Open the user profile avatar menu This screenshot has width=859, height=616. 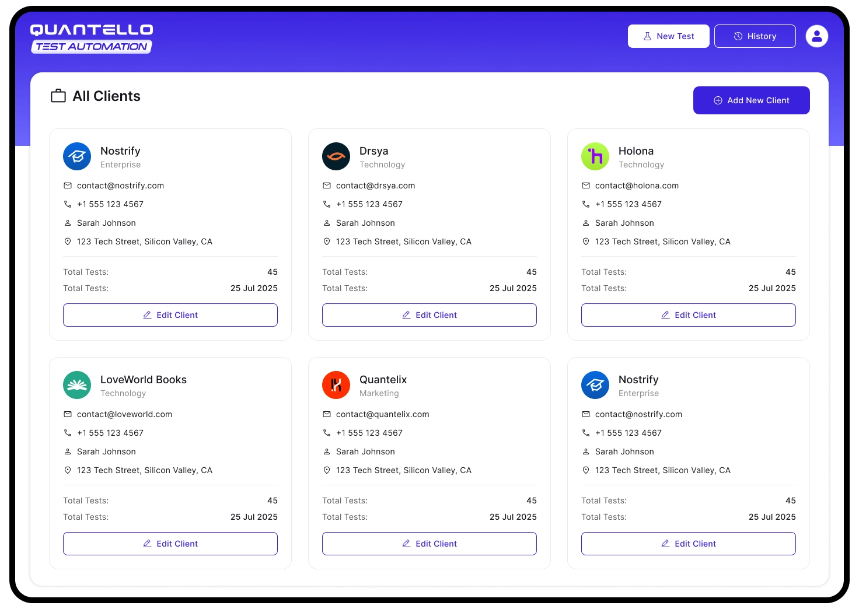pyautogui.click(x=817, y=36)
